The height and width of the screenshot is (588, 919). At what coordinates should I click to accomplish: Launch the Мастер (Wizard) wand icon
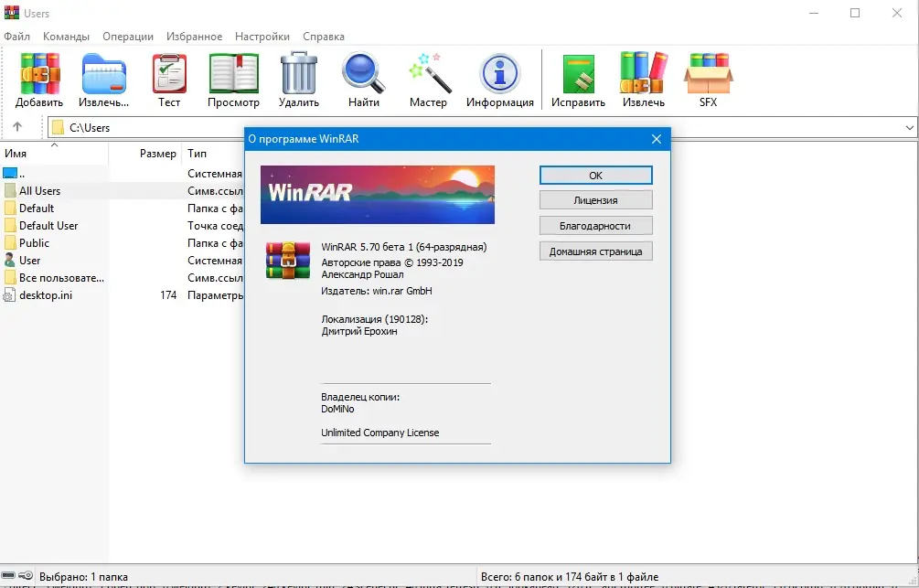pyautogui.click(x=429, y=73)
